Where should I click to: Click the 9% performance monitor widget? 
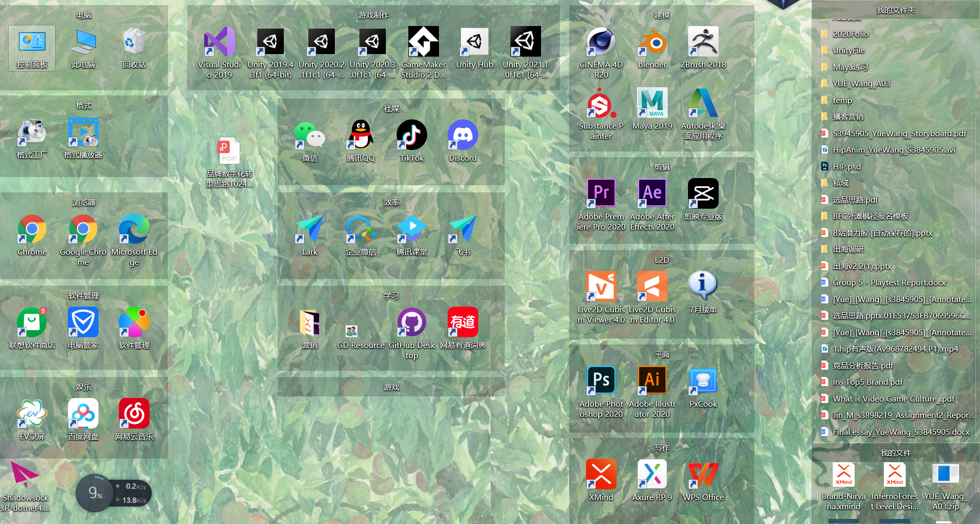click(x=95, y=493)
